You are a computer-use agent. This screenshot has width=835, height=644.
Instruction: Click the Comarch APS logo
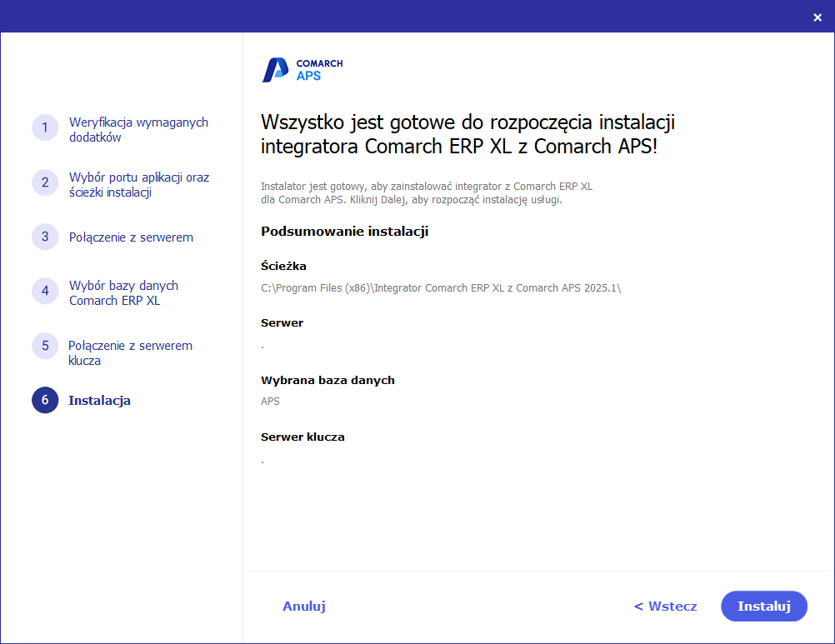[x=302, y=69]
